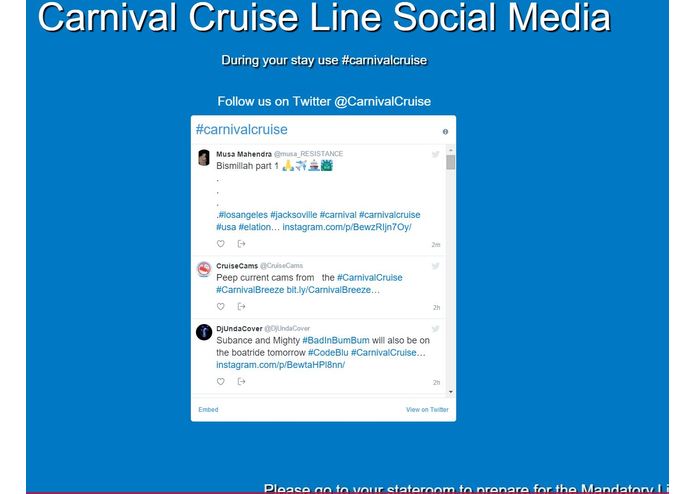Screen dimensions: 695x494
Task: Click the @DjUndaCover handle
Action: [x=287, y=329]
